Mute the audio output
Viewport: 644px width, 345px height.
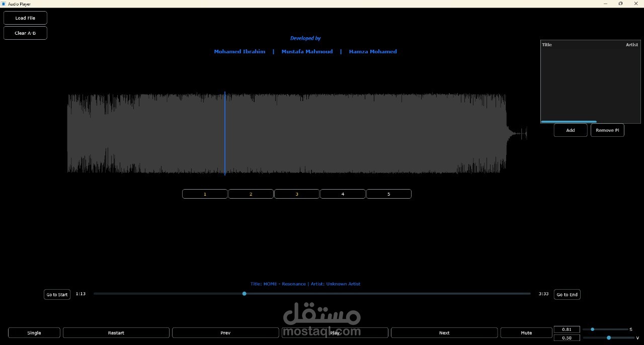click(x=526, y=332)
